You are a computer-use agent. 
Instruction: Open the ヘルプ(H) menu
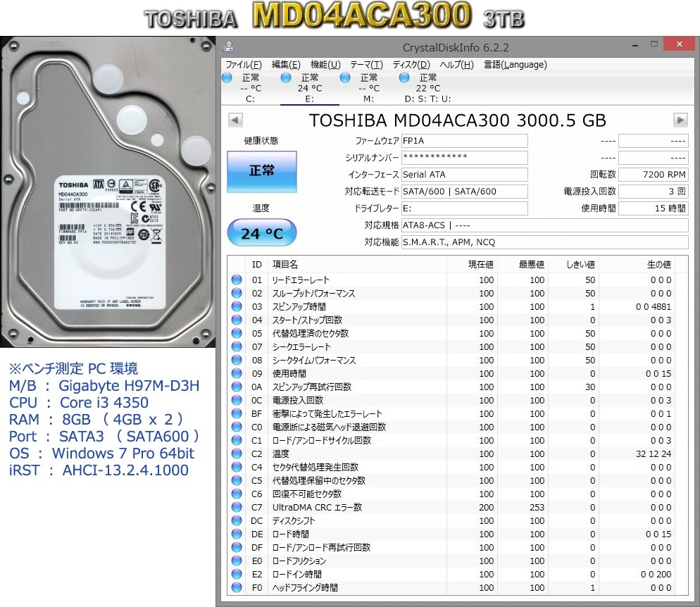pyautogui.click(x=457, y=65)
